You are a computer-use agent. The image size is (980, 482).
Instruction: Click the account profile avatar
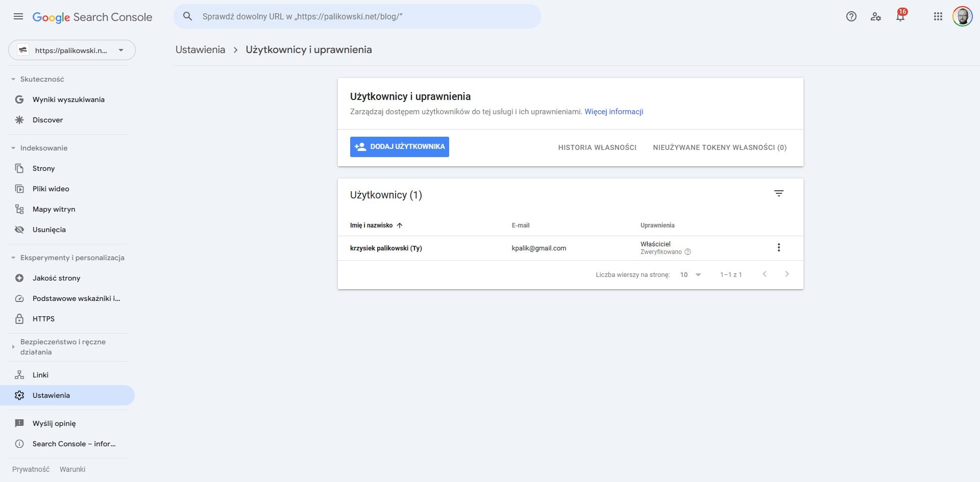(962, 16)
